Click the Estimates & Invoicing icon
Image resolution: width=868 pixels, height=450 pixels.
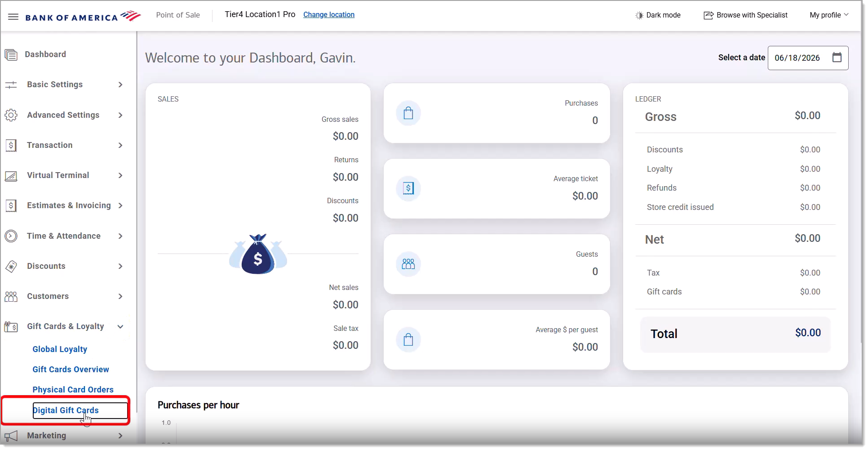point(11,206)
